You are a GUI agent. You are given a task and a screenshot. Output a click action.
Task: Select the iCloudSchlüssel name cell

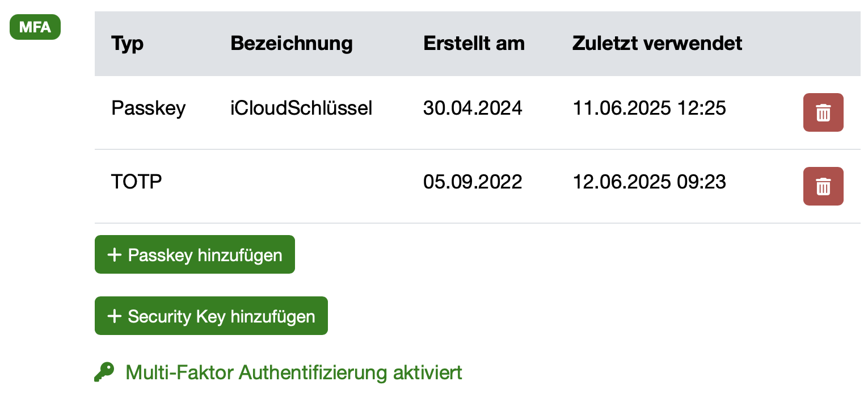(301, 108)
